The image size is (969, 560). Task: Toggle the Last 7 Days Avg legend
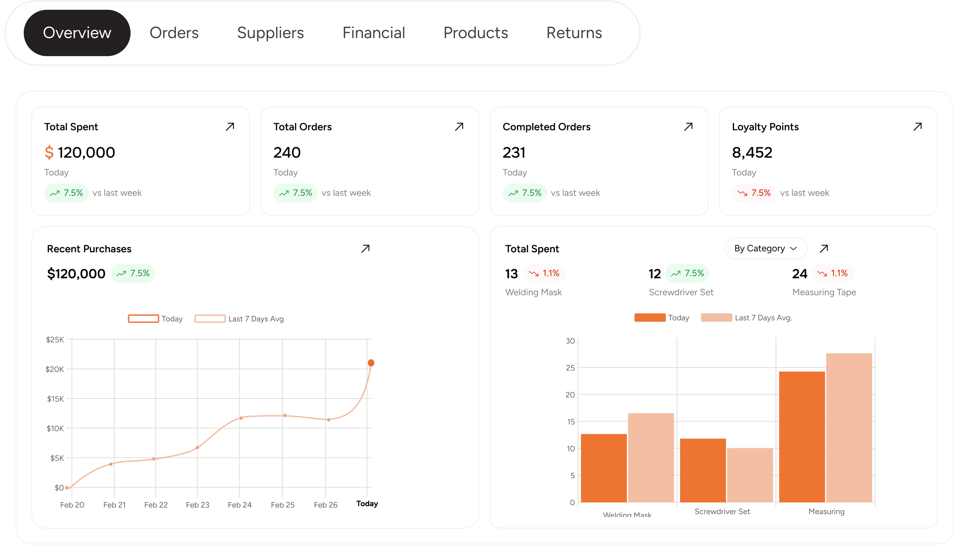[x=239, y=319]
